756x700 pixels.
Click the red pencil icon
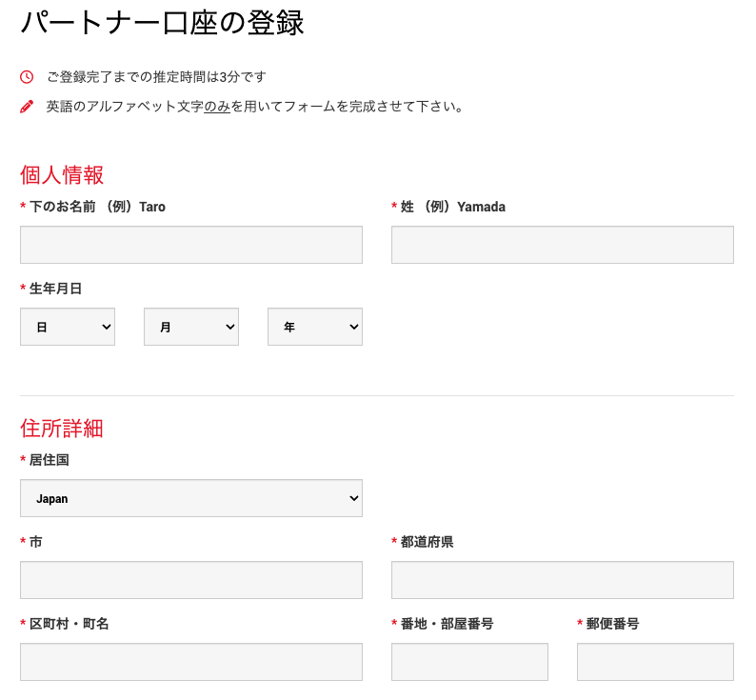point(27,107)
